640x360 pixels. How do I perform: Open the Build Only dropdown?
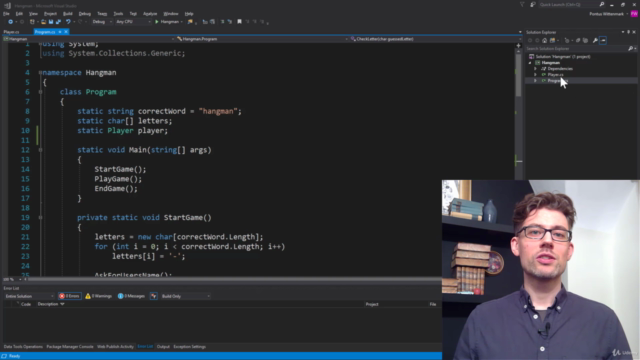tap(185, 296)
